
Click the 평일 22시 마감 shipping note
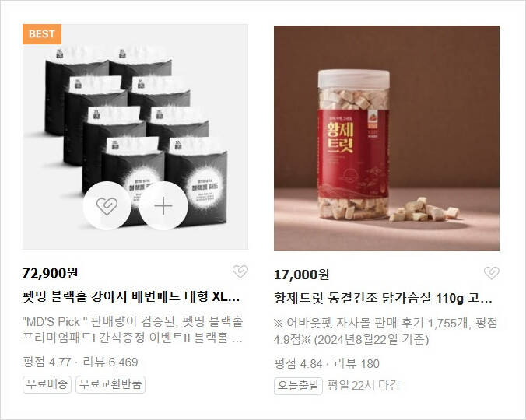tap(363, 386)
